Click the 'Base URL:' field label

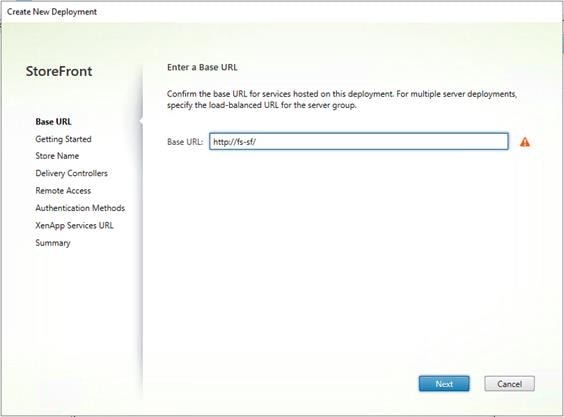[185, 142]
